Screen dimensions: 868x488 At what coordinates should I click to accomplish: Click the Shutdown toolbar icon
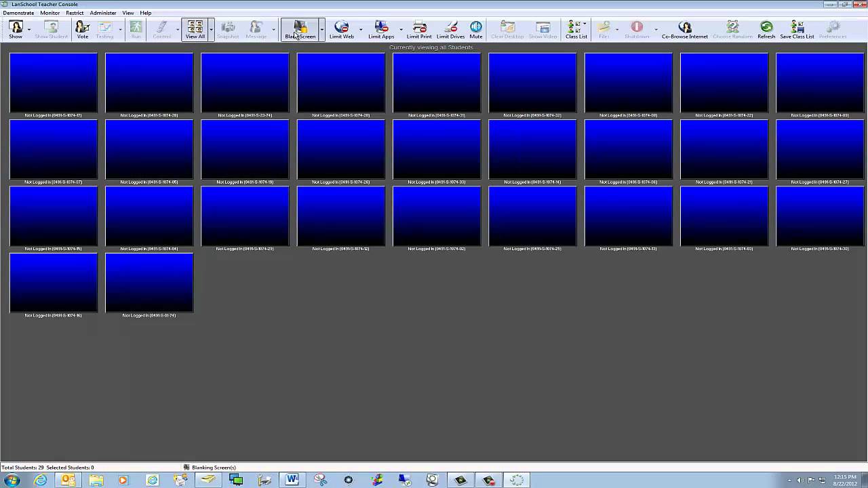point(637,29)
